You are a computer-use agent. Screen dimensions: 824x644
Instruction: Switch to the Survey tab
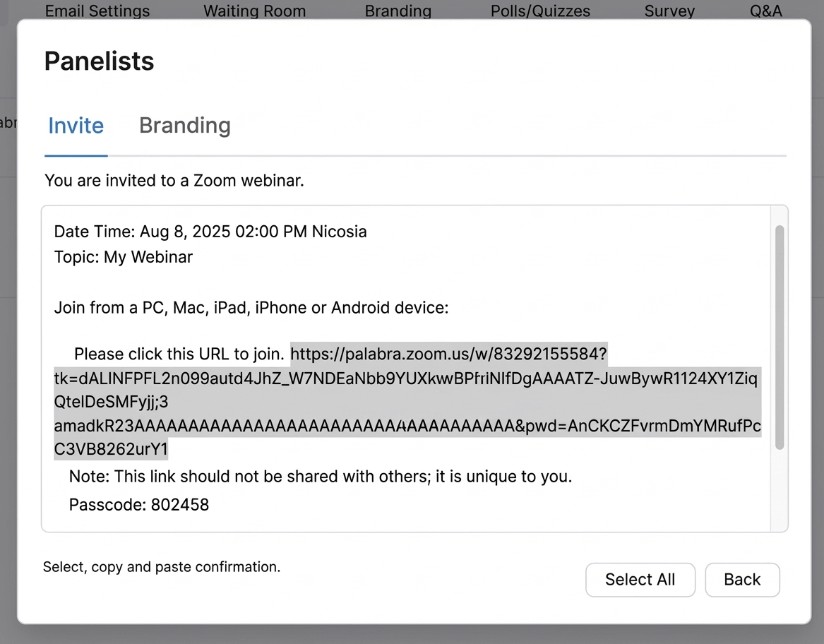669,11
